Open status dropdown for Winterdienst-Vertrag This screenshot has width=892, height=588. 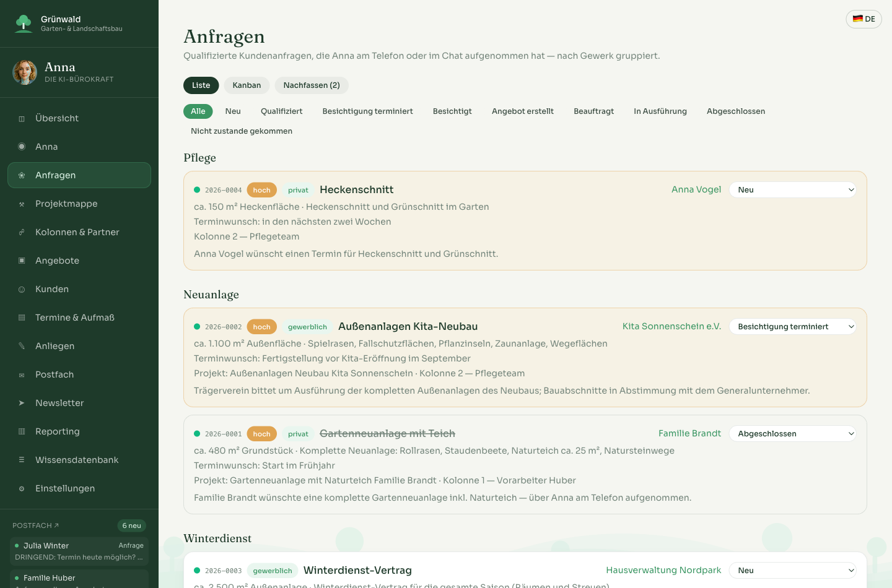point(793,570)
